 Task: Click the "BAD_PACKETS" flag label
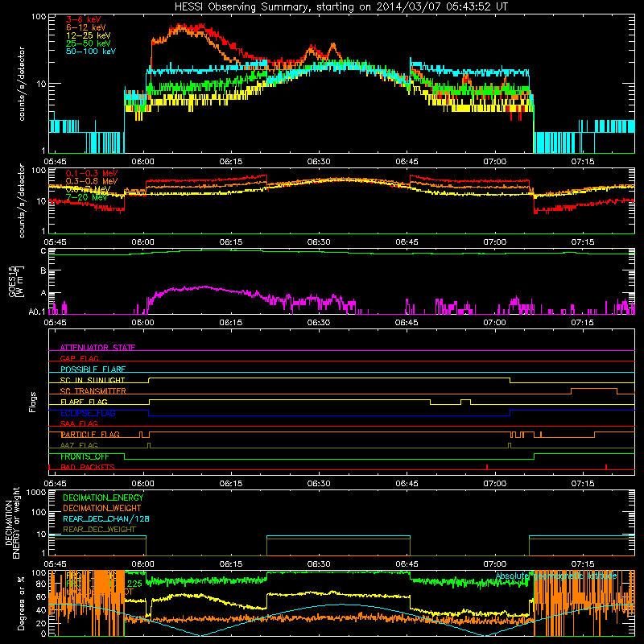point(88,467)
